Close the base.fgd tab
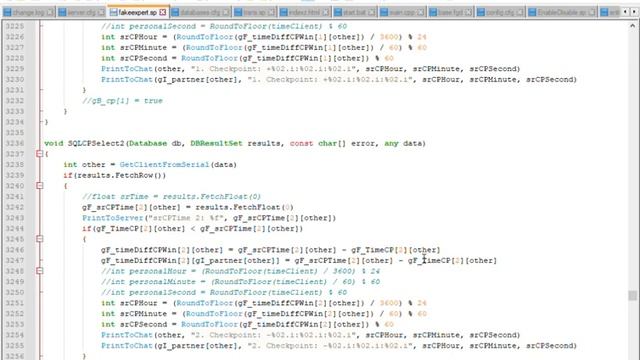Image resolution: width=640 pixels, height=360 pixels. (469, 12)
